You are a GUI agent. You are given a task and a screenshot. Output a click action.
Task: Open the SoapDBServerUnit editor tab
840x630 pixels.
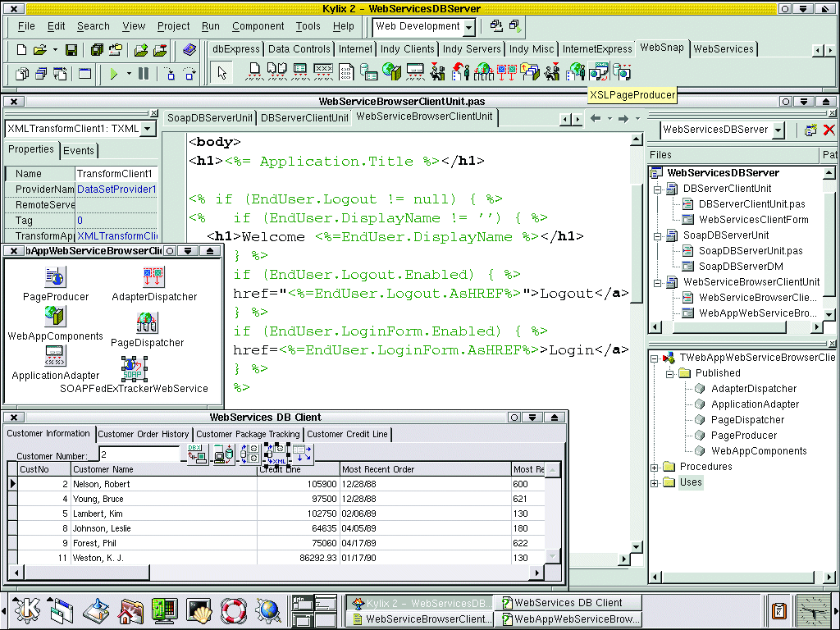210,118
